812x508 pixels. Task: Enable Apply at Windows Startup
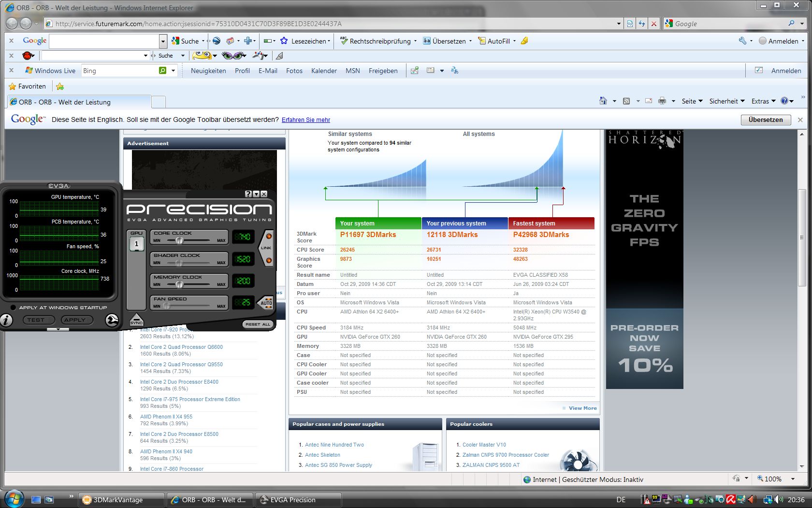point(13,307)
